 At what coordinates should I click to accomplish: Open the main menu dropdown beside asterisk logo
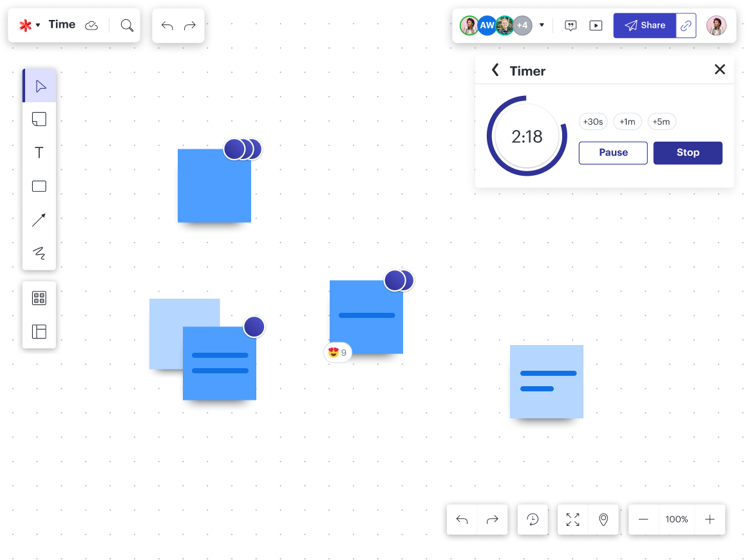pyautogui.click(x=37, y=25)
